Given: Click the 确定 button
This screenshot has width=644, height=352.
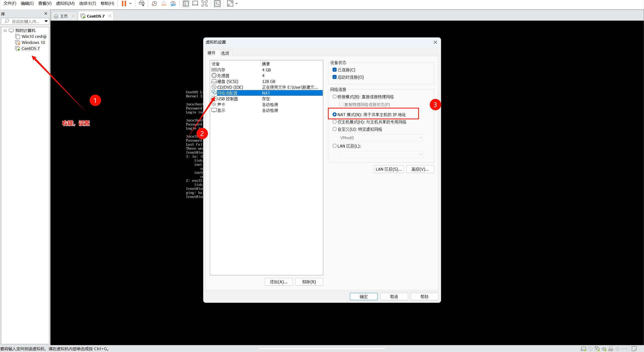Looking at the screenshot, I should [364, 297].
